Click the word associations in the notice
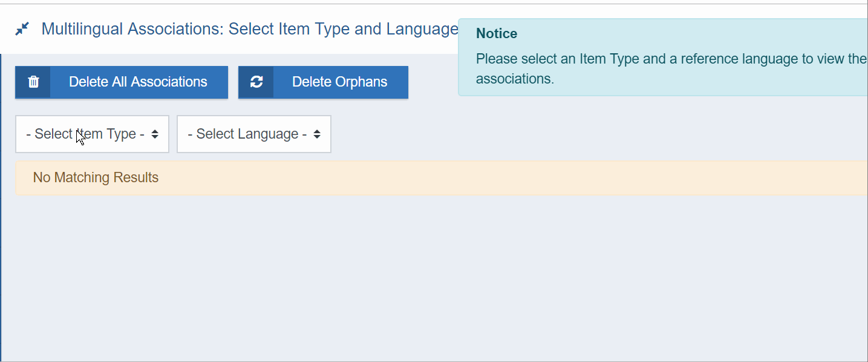 [x=515, y=79]
